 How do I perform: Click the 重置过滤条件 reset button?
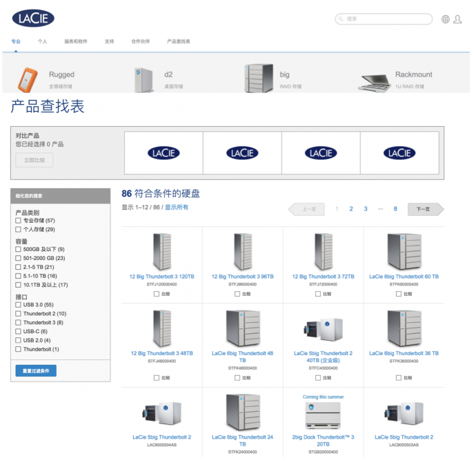click(36, 371)
